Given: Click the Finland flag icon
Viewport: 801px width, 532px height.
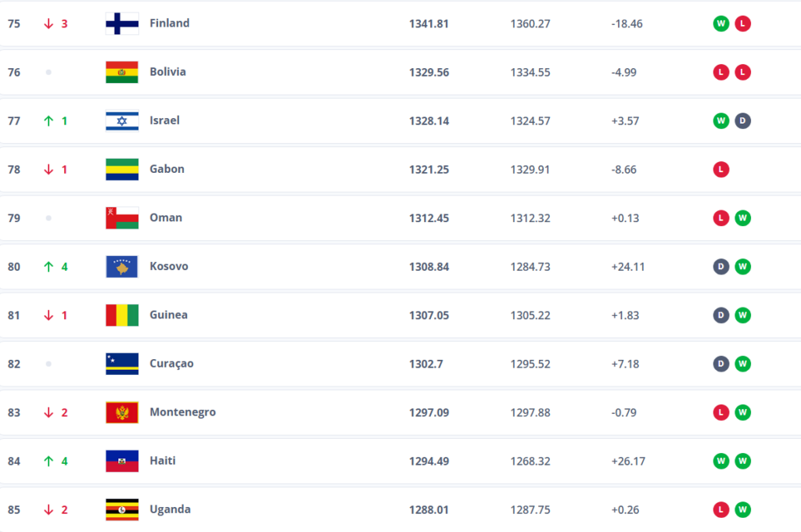Looking at the screenshot, I should tap(122, 23).
